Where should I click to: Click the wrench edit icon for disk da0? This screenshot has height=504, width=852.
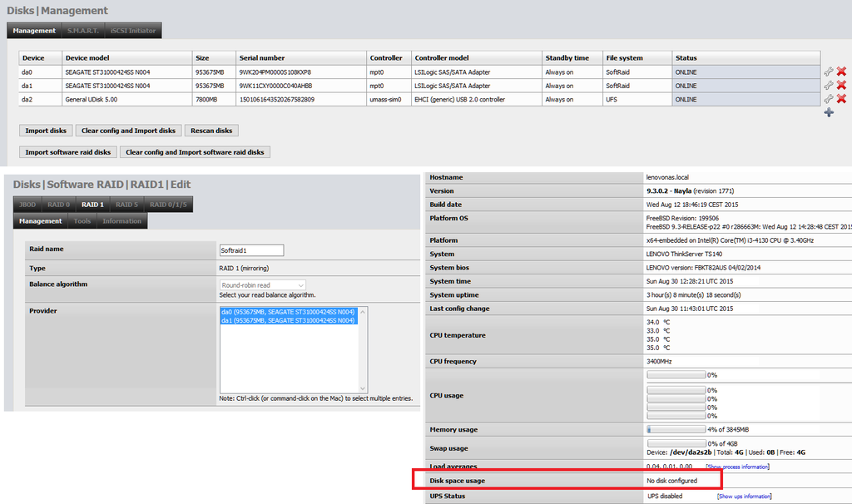click(828, 72)
